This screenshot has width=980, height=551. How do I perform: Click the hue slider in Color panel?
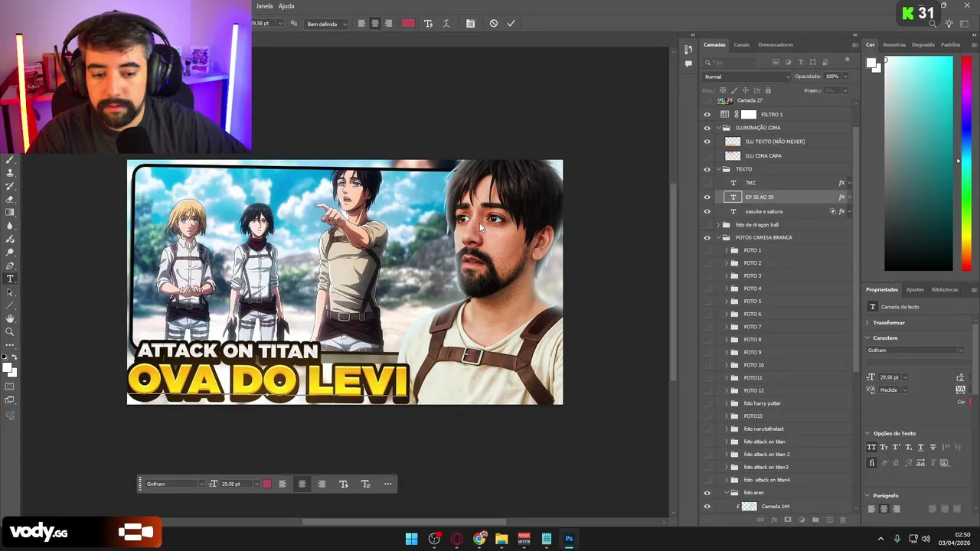pos(966,163)
